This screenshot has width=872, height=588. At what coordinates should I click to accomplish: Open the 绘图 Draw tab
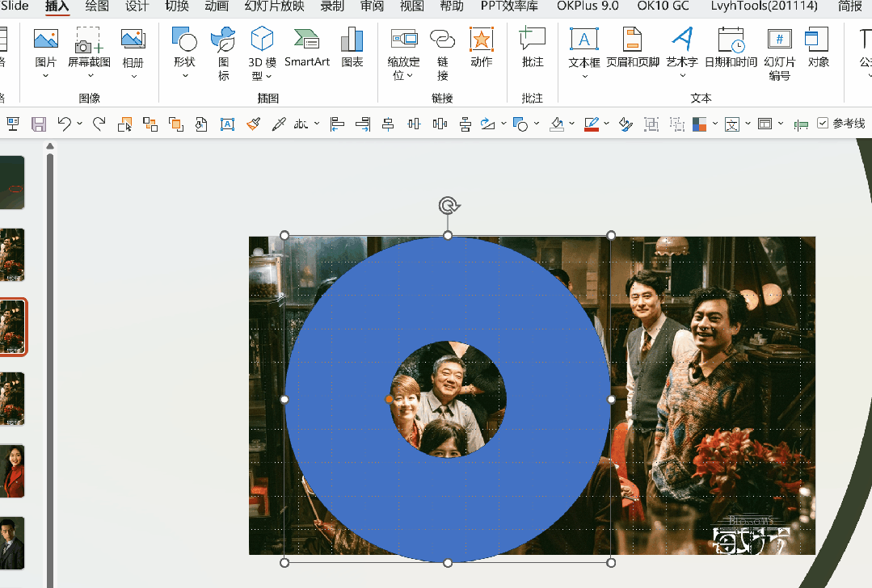pyautogui.click(x=97, y=6)
